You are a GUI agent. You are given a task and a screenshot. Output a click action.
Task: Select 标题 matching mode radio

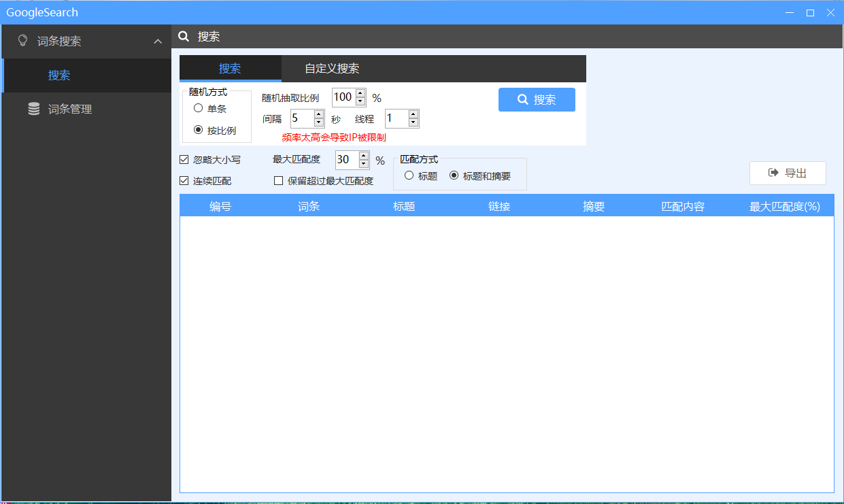pyautogui.click(x=409, y=175)
